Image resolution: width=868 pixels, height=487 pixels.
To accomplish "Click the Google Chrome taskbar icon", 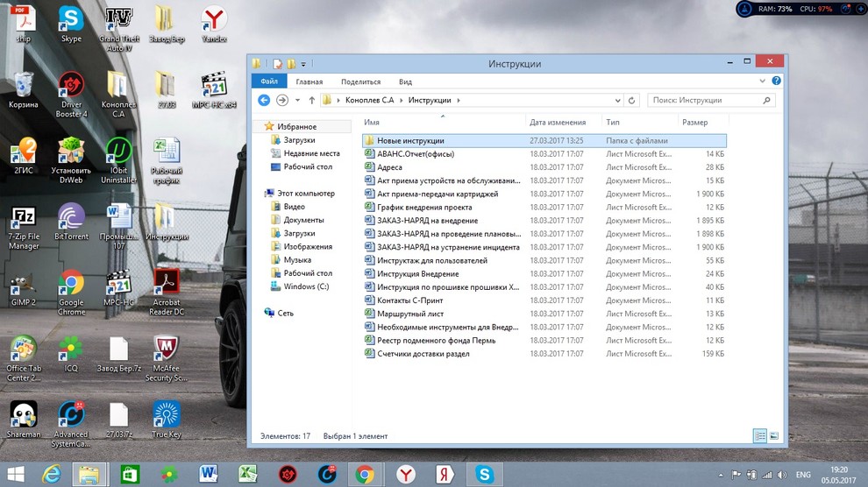I will [365, 474].
